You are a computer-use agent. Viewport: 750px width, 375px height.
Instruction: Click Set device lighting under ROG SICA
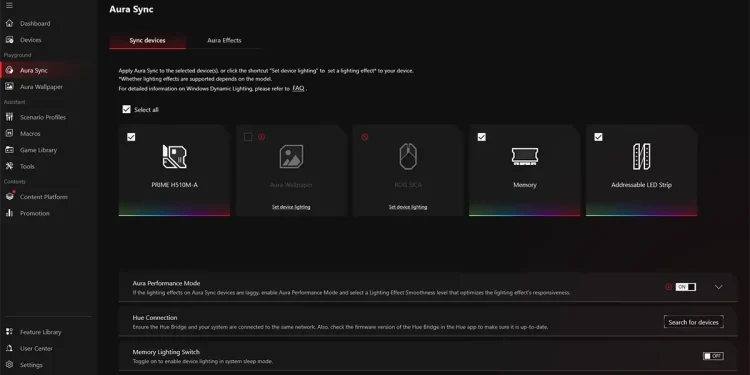click(x=408, y=207)
